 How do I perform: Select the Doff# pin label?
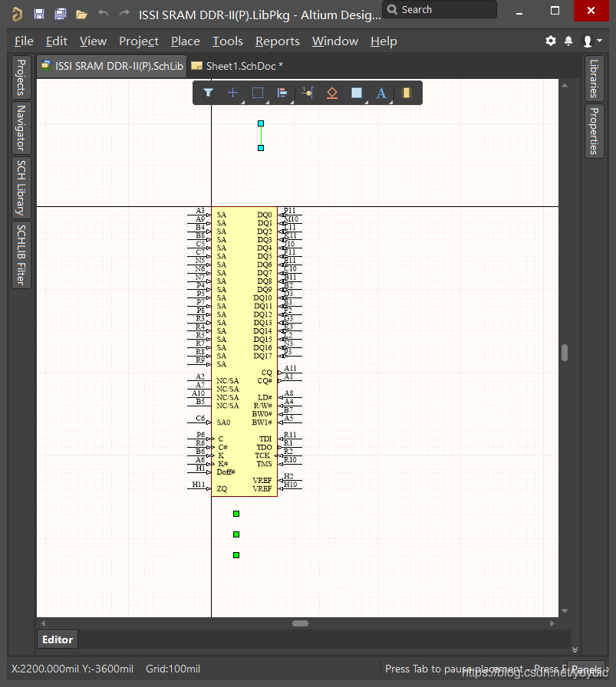pos(226,472)
